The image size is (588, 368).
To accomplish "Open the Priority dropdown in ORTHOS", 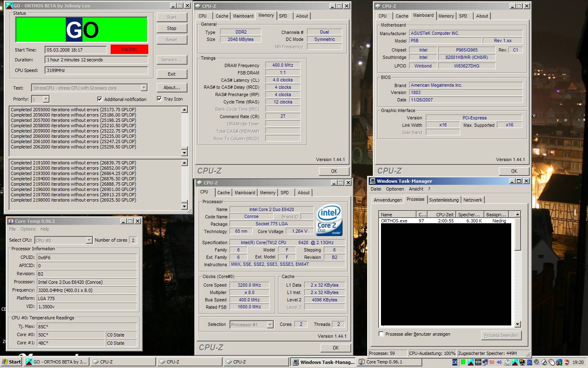I will click(46, 99).
